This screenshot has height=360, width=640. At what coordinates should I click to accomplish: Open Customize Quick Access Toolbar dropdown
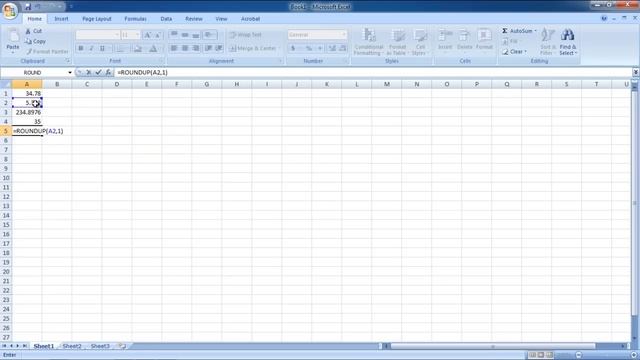[71, 7]
